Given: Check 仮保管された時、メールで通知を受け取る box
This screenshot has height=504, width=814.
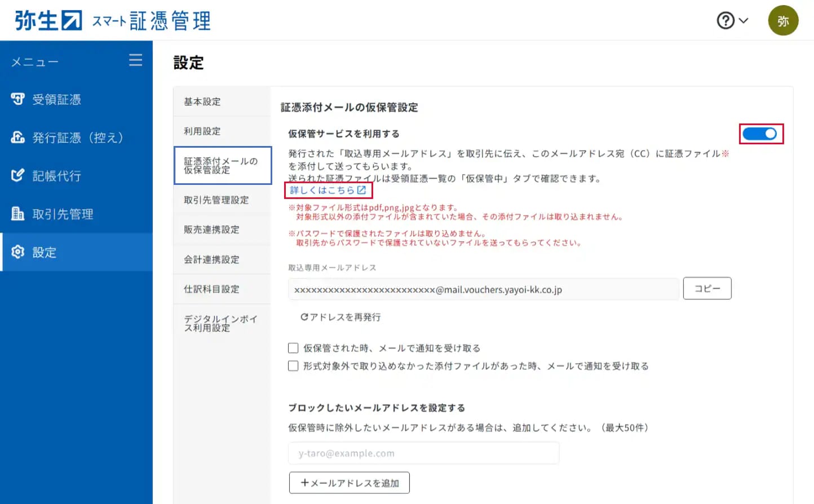Looking at the screenshot, I should coord(293,348).
